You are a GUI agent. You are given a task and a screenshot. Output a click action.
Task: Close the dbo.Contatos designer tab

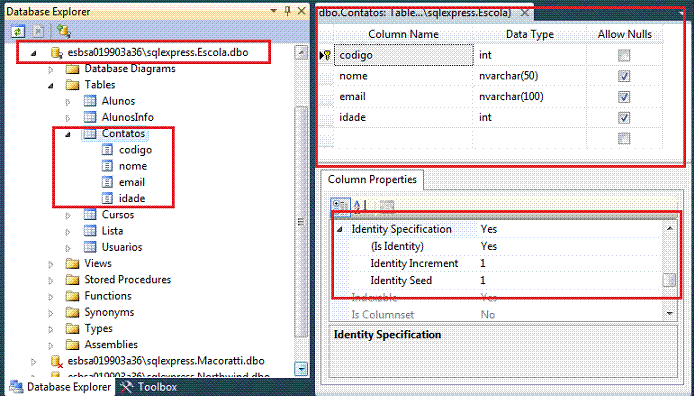[524, 13]
